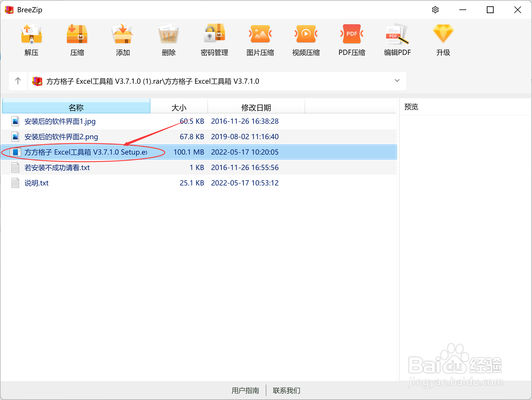The width and height of the screenshot is (532, 400).
Task: Click the BreeZip app logo icon
Action: [9, 10]
